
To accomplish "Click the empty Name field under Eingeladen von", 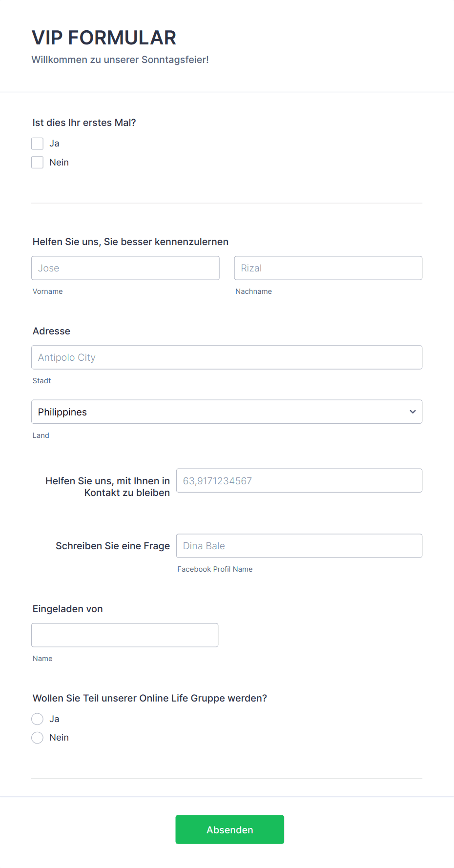I will tap(124, 635).
